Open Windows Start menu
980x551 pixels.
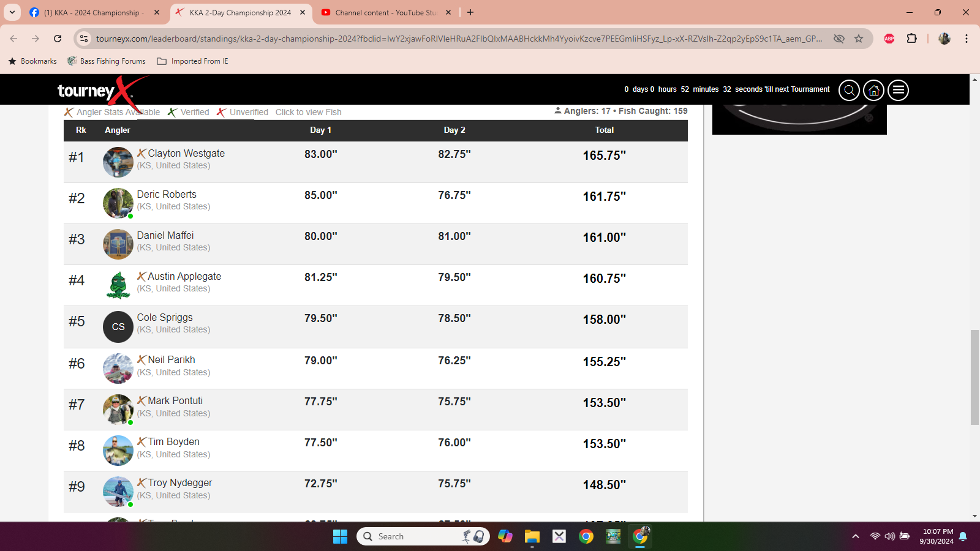340,537
